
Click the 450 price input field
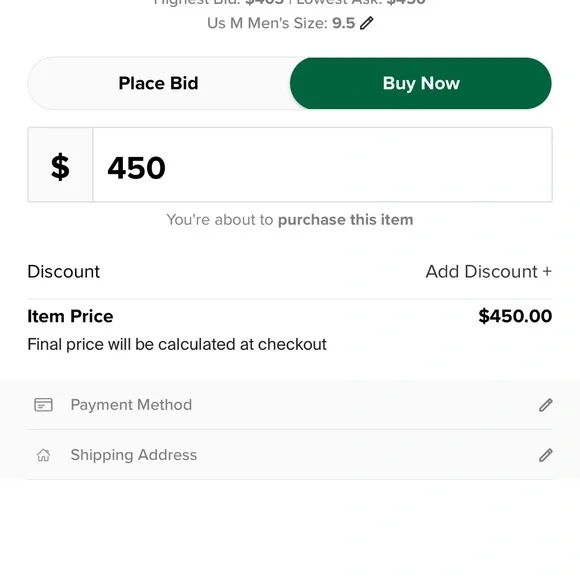point(322,165)
